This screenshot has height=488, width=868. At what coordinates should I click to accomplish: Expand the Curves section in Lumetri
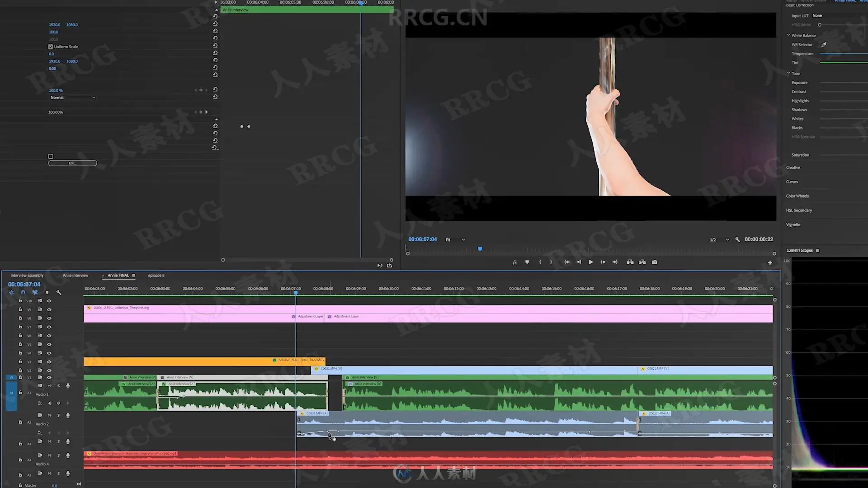(792, 182)
